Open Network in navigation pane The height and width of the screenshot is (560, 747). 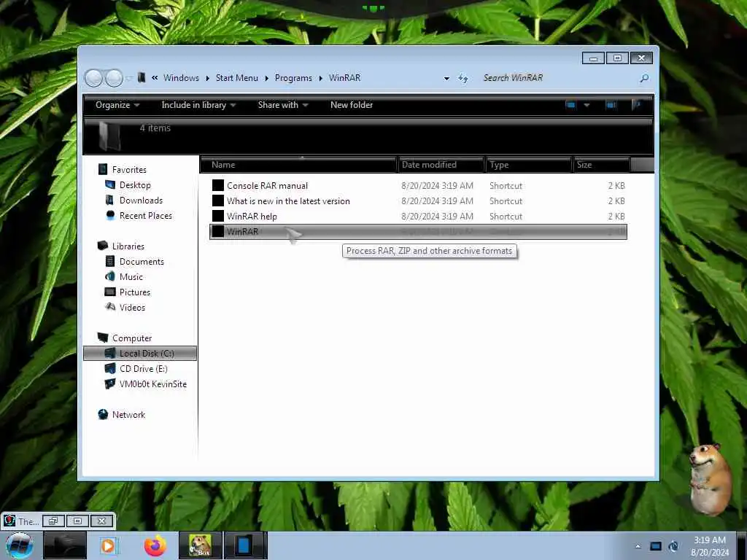click(128, 414)
